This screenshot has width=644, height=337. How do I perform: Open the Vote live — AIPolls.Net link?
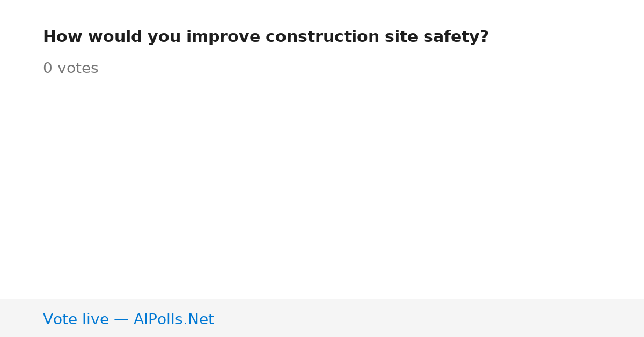pyautogui.click(x=128, y=319)
